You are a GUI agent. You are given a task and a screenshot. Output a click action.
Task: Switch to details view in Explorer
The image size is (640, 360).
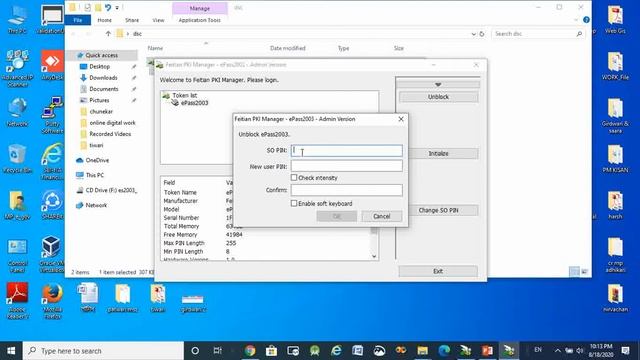(574, 271)
